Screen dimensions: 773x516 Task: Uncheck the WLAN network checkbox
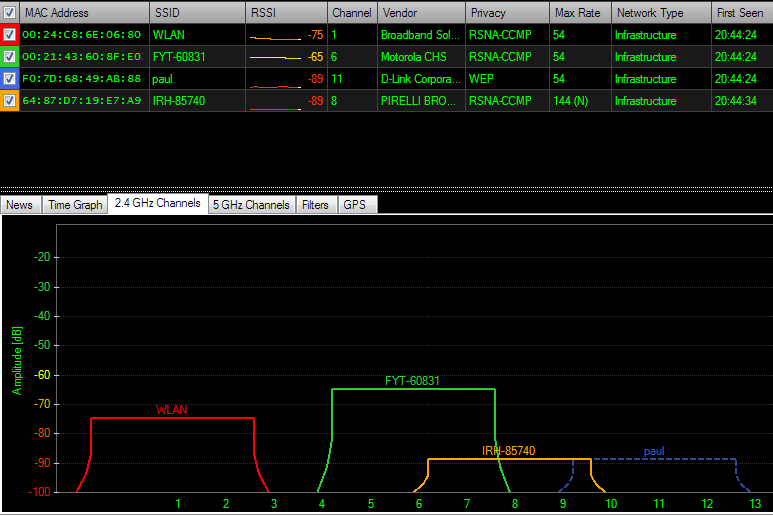pyautogui.click(x=10, y=35)
